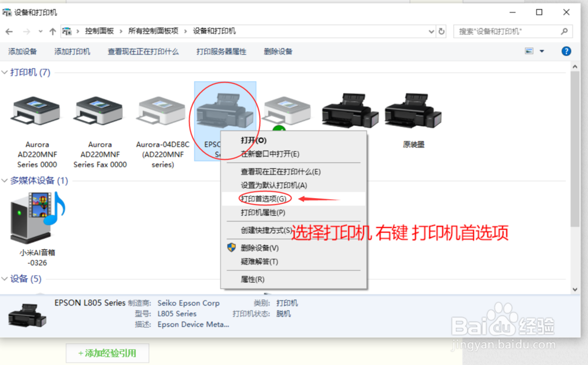Open the address bar dropdown arrow
Viewport: 588px width, 365px height.
(431, 31)
